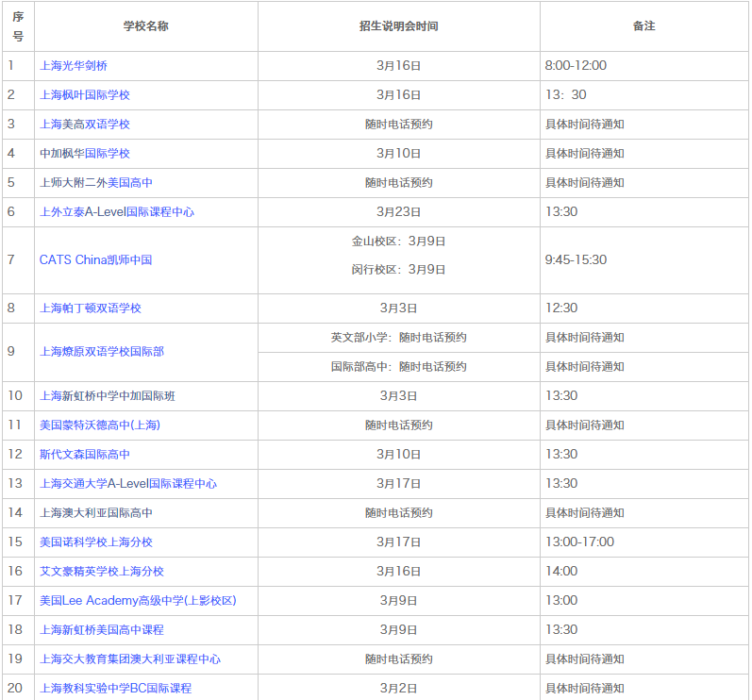Screen dimensions: 752x700
Task: Open the 上海教科实验中学BC国际课程 link
Action: [x=115, y=688]
